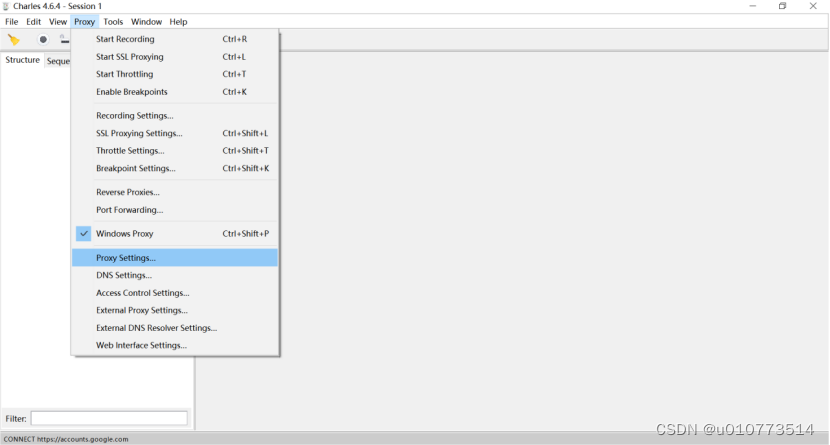Select Reverse Proxies...
Viewport: 830px width, 445px height.
[x=175, y=192]
